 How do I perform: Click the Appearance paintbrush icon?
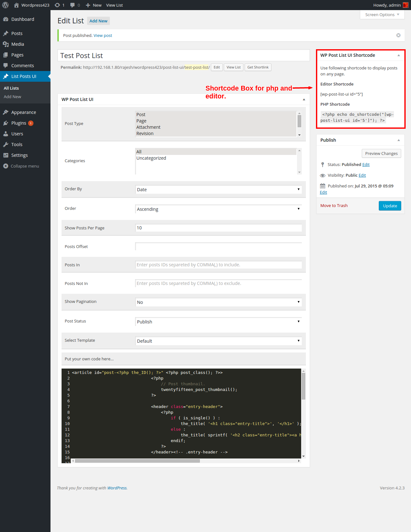[x=6, y=112]
